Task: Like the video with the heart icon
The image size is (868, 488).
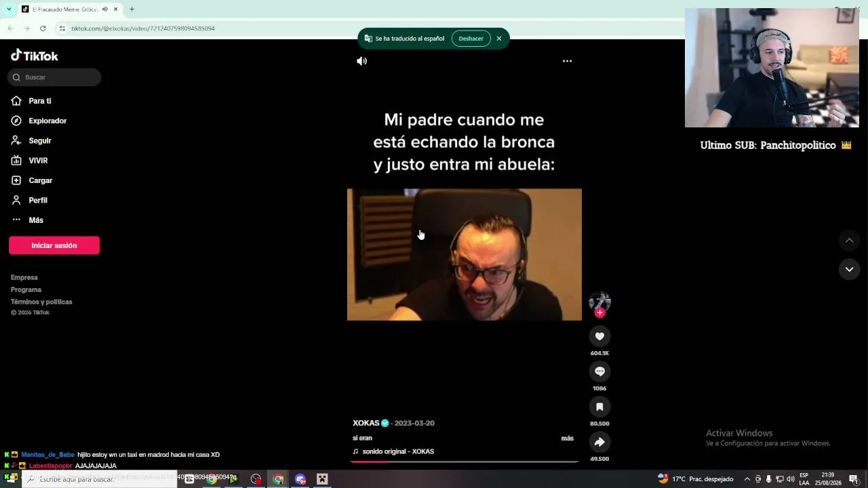Action: point(599,336)
